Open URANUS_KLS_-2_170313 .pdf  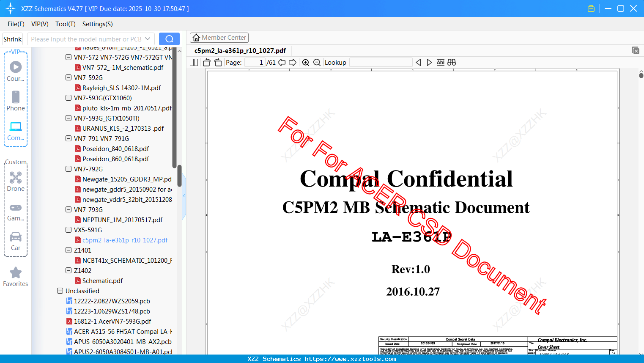tap(123, 128)
